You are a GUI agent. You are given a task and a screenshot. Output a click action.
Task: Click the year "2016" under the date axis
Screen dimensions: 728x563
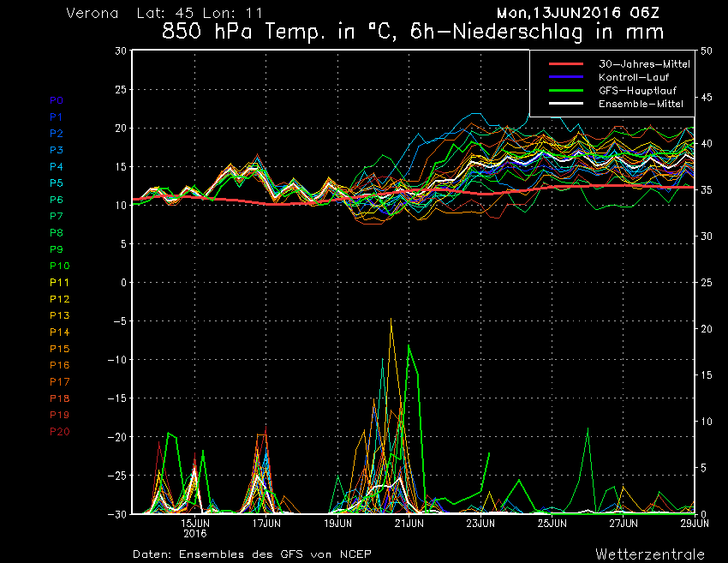[195, 534]
